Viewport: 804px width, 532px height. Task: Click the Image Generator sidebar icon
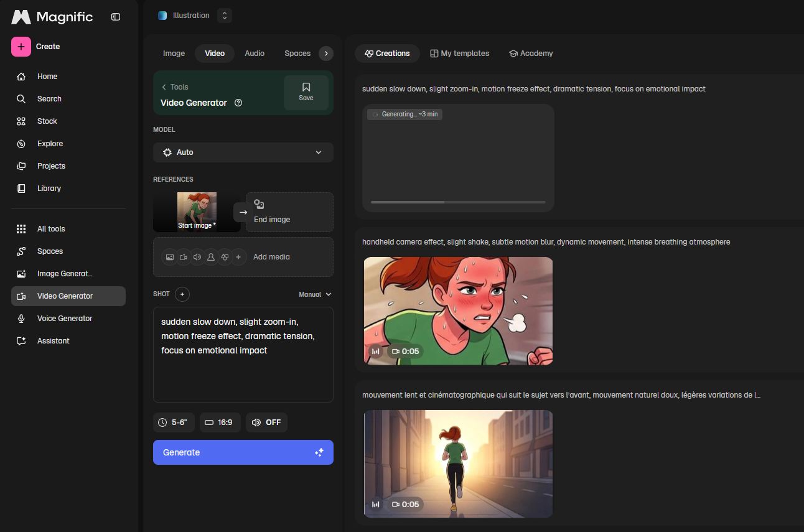coord(21,274)
